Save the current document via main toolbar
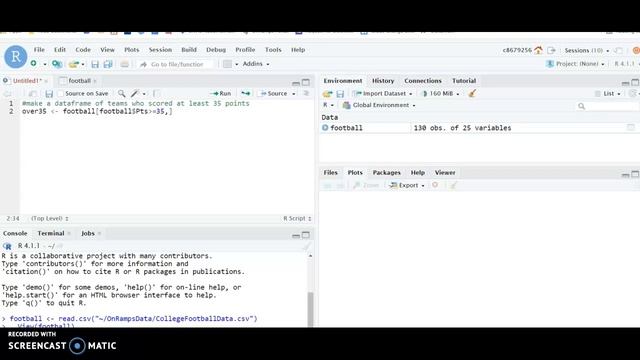640x360 pixels. [95, 64]
